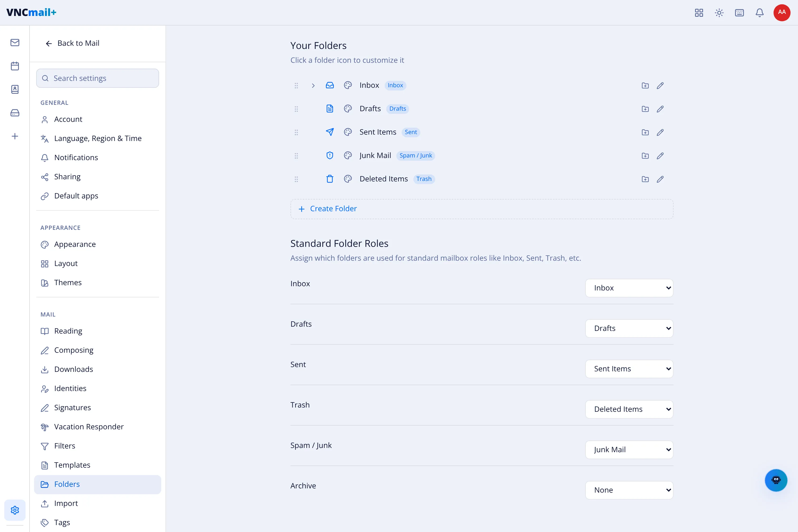The height and width of the screenshot is (532, 798).
Task: Open notifications bell in top bar
Action: click(760, 13)
